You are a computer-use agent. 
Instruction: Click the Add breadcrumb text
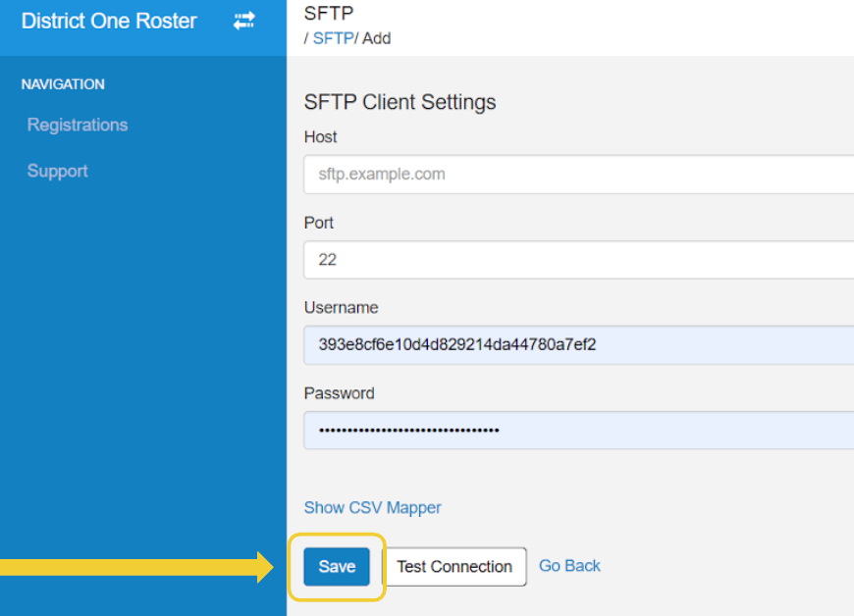click(377, 38)
